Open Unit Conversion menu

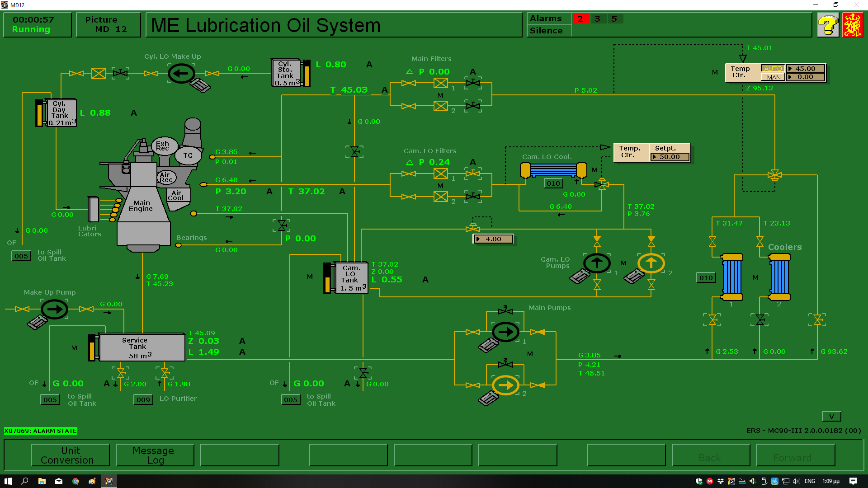click(x=70, y=455)
